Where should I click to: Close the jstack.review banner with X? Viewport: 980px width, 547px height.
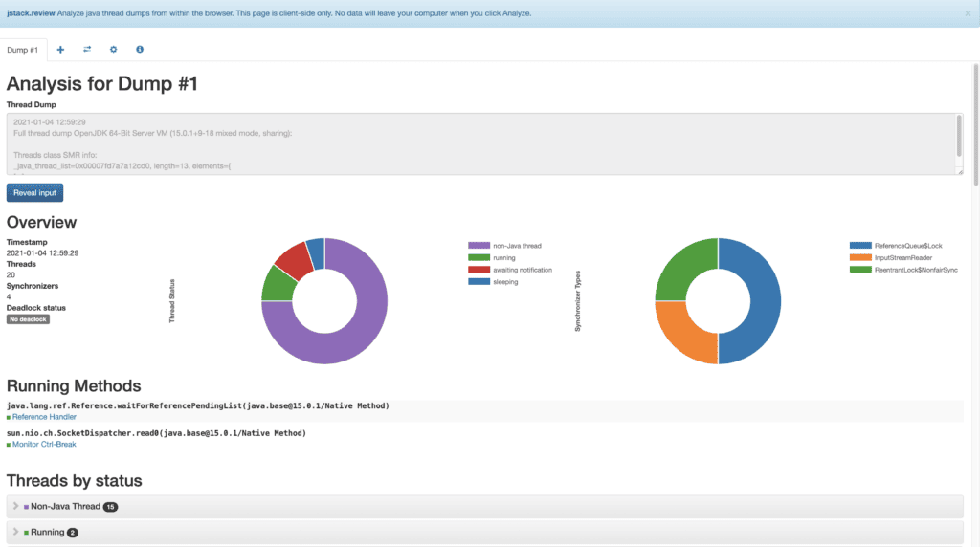point(968,13)
